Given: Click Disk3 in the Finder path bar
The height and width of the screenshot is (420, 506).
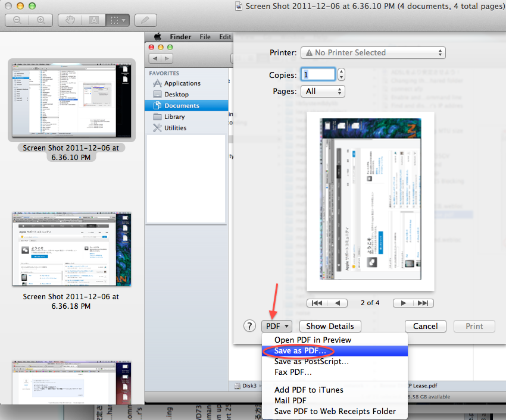Looking at the screenshot, I should pos(246,386).
